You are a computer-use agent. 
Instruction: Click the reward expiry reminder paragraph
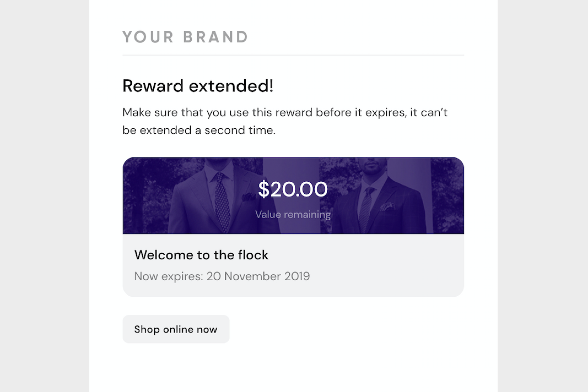coord(285,121)
